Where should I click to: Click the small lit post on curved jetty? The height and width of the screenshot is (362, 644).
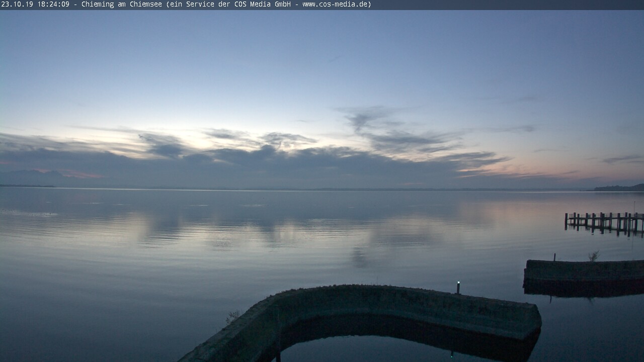pos(458,287)
